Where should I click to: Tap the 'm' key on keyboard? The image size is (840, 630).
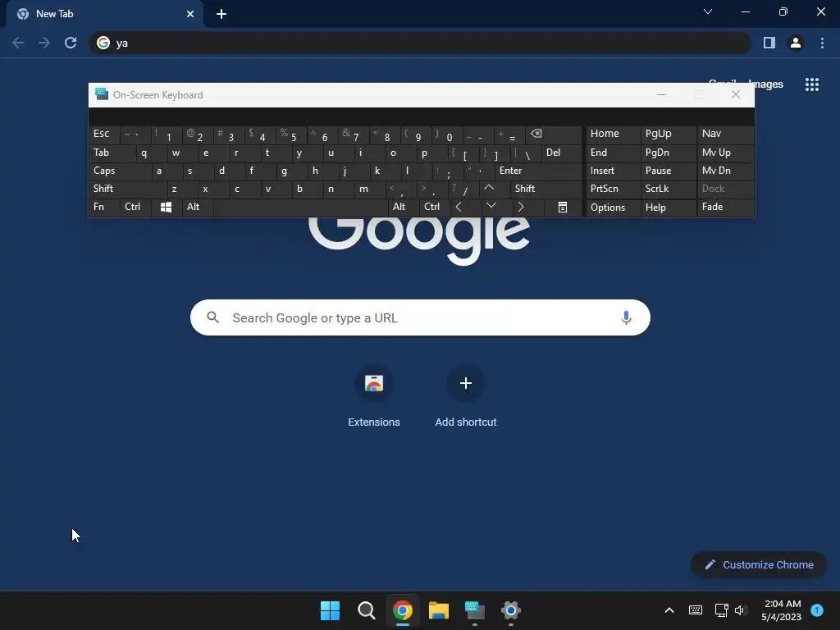tap(370, 189)
